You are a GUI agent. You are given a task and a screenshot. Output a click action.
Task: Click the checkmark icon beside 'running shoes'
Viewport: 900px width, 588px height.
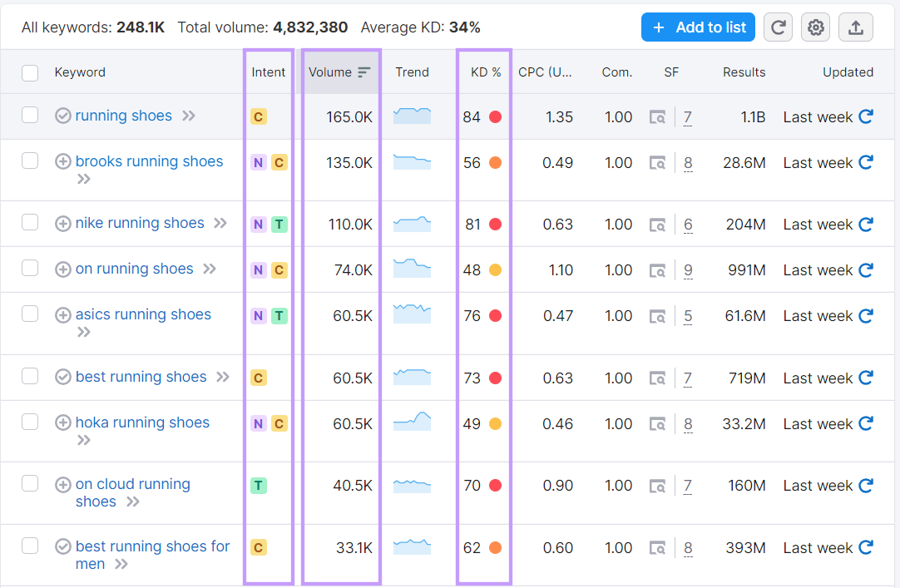[x=62, y=116]
